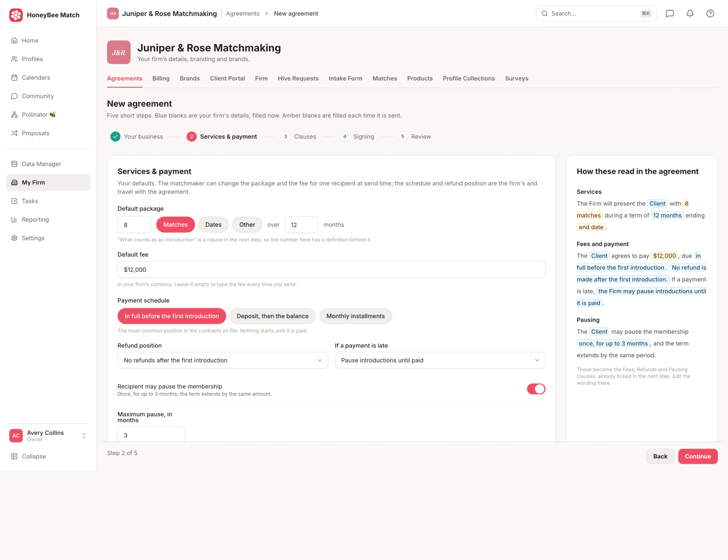Image resolution: width=728 pixels, height=560 pixels.
Task: Open Reporting in the sidebar
Action: pos(48,219)
